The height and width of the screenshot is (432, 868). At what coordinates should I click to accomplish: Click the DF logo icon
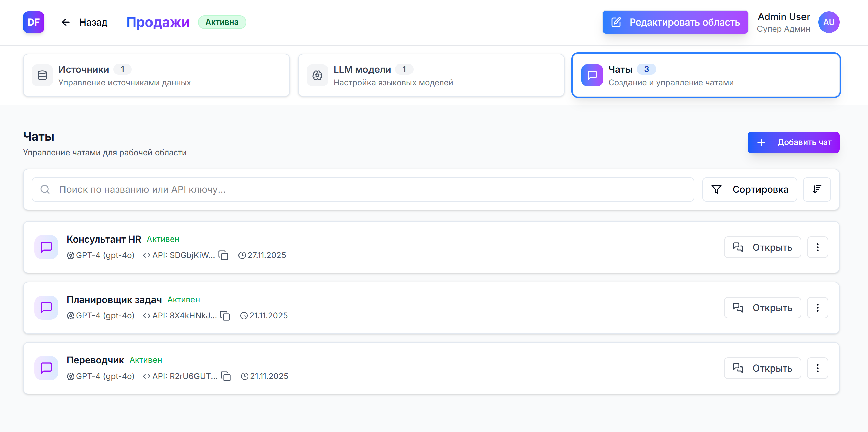[33, 22]
